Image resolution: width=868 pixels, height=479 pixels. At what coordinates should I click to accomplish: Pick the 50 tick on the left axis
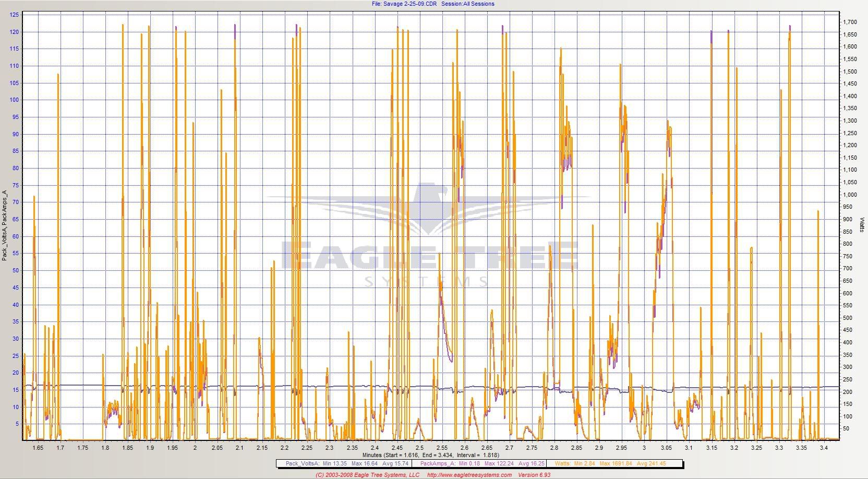click(x=16, y=270)
